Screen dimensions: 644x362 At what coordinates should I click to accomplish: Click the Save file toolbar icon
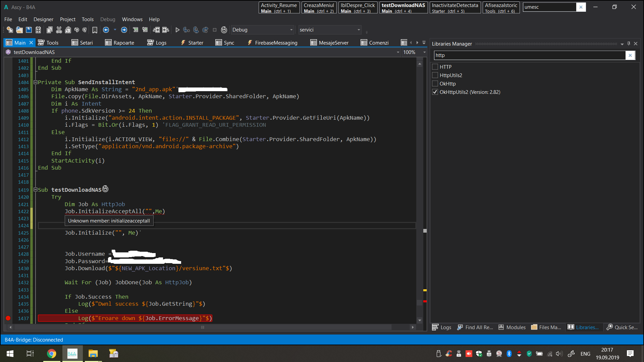pyautogui.click(x=29, y=30)
